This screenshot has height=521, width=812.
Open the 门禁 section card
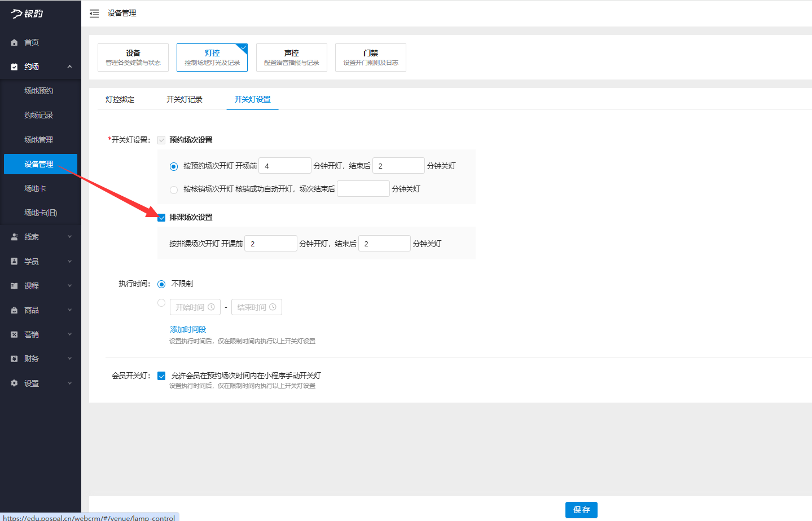pyautogui.click(x=370, y=58)
